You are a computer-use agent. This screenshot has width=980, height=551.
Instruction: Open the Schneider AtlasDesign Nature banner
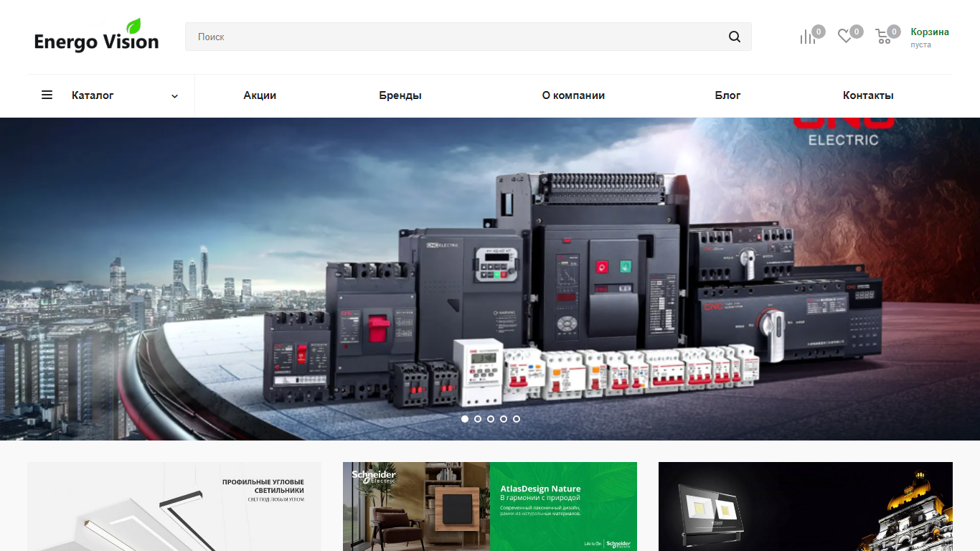click(490, 507)
